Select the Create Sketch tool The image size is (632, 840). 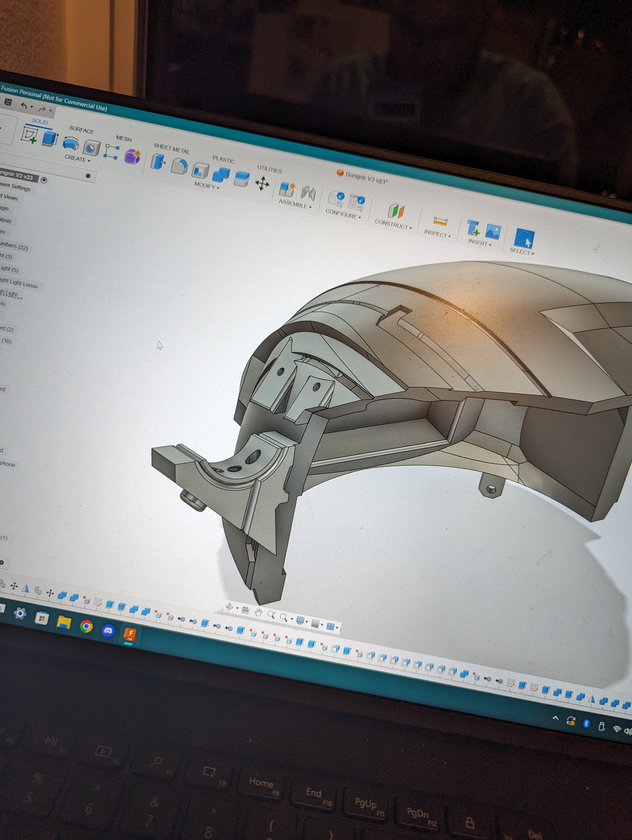tap(30, 135)
